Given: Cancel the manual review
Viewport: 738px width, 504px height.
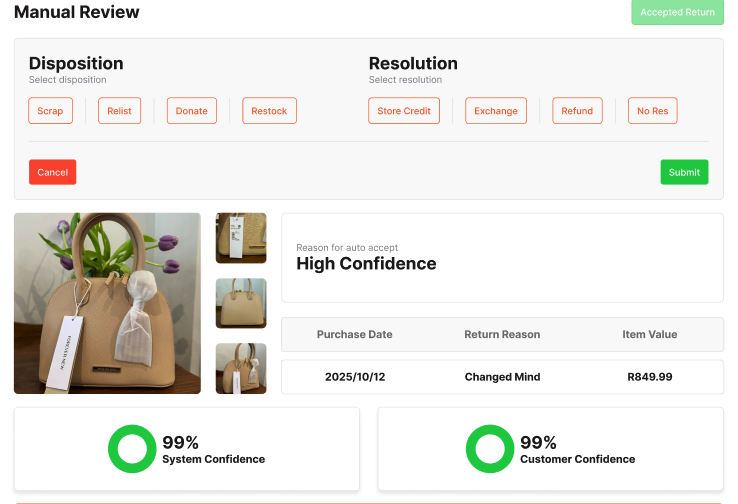Looking at the screenshot, I should point(53,172).
